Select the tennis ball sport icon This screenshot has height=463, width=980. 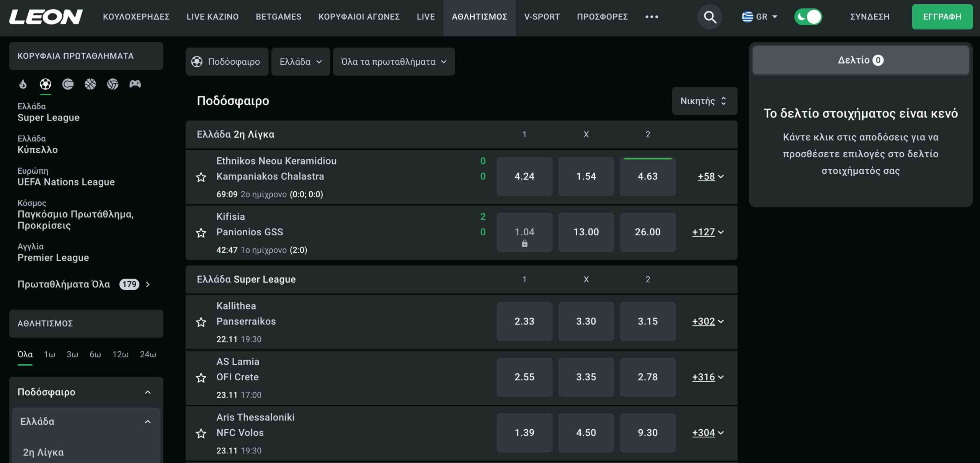pyautogui.click(x=68, y=84)
